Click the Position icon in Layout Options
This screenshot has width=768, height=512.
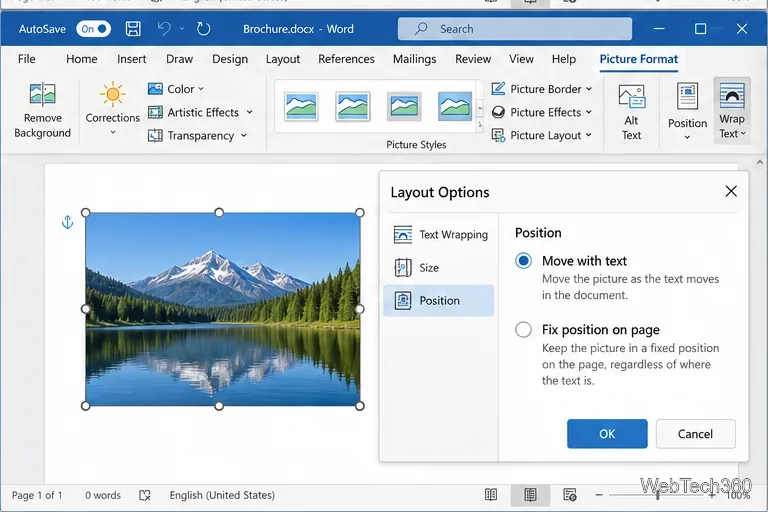pos(403,300)
